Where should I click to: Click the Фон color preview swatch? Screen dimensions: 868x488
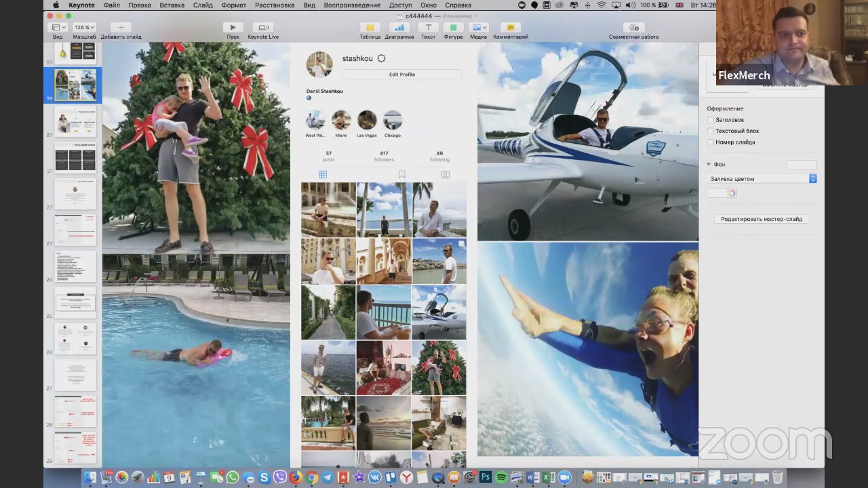pos(802,165)
